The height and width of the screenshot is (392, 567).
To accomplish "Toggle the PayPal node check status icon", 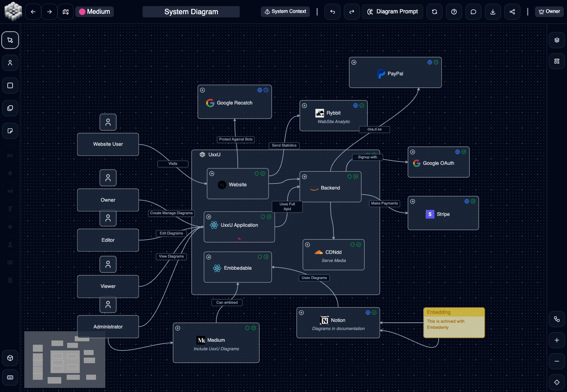I will click(x=436, y=62).
